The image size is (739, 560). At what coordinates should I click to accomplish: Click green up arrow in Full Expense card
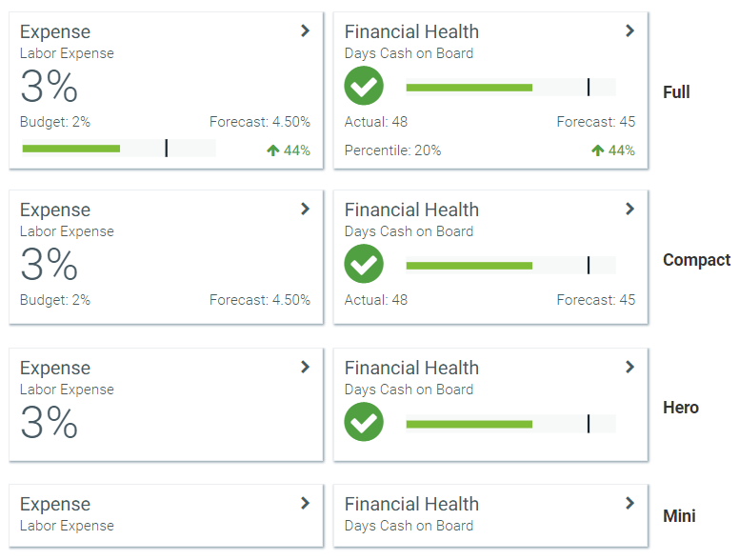273,150
